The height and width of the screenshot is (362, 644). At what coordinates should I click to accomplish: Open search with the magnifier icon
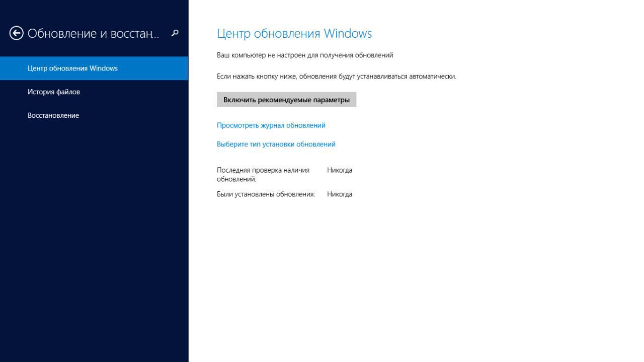coord(175,33)
